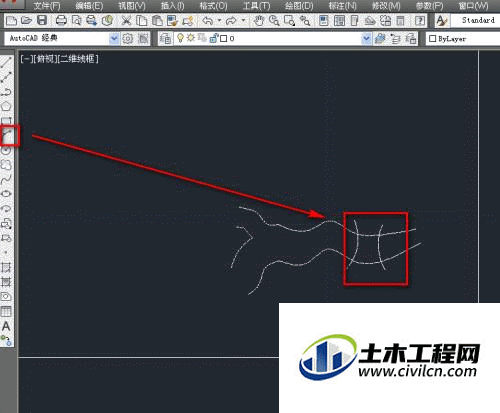This screenshot has height=413, width=500.
Task: Click the Publish icon
Action: (91, 21)
